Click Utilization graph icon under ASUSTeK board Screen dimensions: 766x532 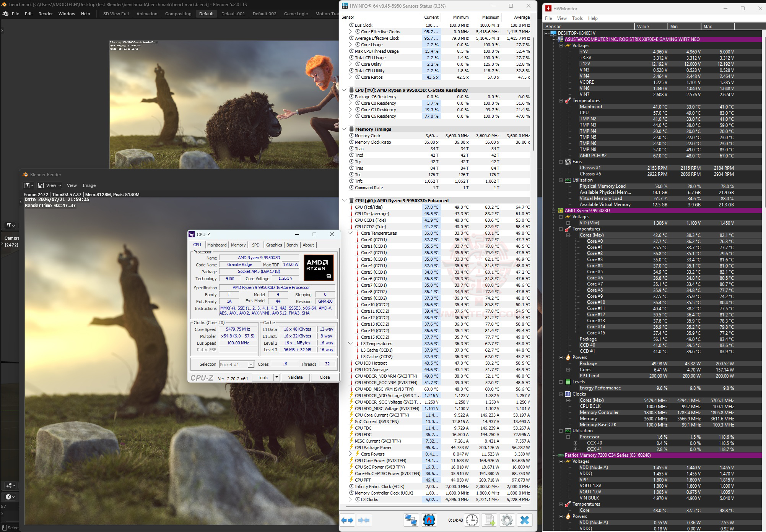[x=568, y=180]
